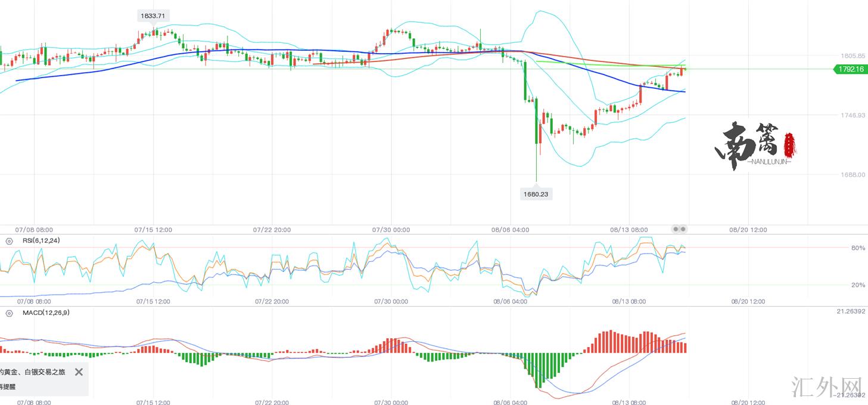
Task: Select 08/13 08:00 on main chart time axis
Action: pyautogui.click(x=629, y=230)
